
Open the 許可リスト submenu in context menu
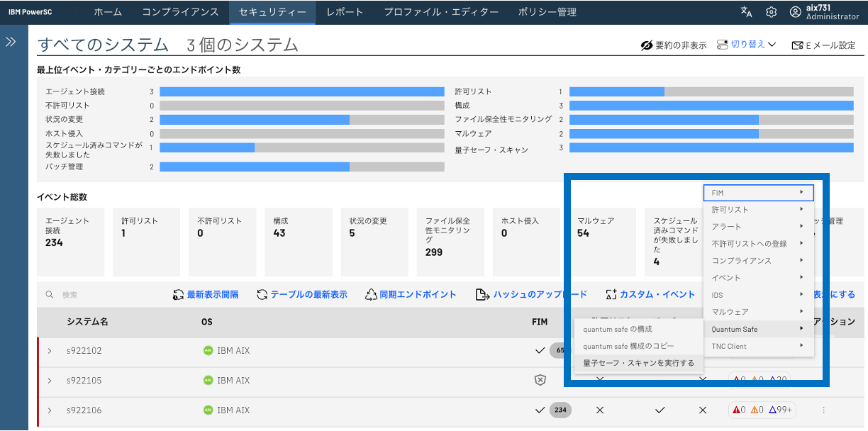click(x=758, y=209)
